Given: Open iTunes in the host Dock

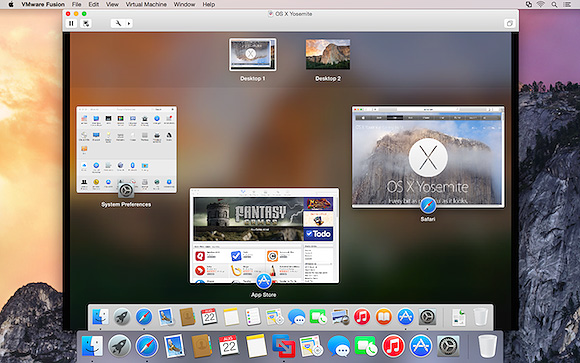Looking at the screenshot, I should click(393, 346).
